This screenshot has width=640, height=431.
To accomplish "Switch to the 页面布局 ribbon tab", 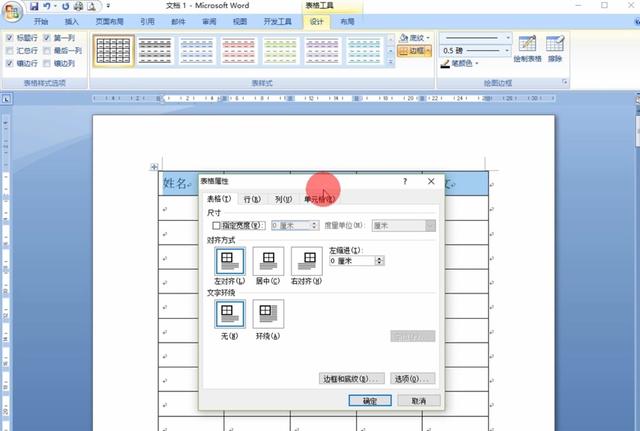I will click(109, 22).
